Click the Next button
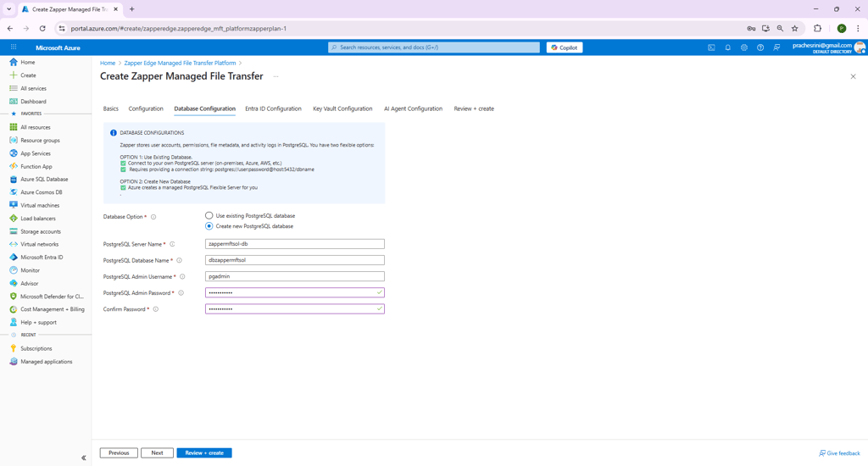The image size is (868, 466). pyautogui.click(x=157, y=452)
